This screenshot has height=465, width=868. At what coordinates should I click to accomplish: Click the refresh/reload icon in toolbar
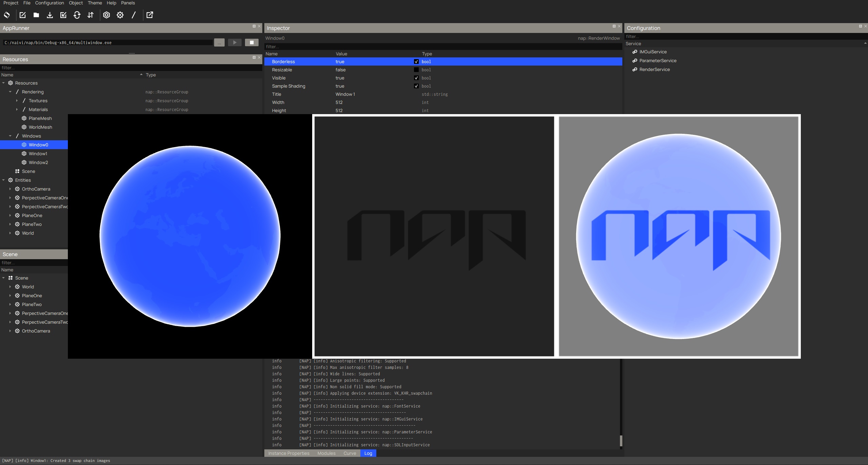[77, 15]
